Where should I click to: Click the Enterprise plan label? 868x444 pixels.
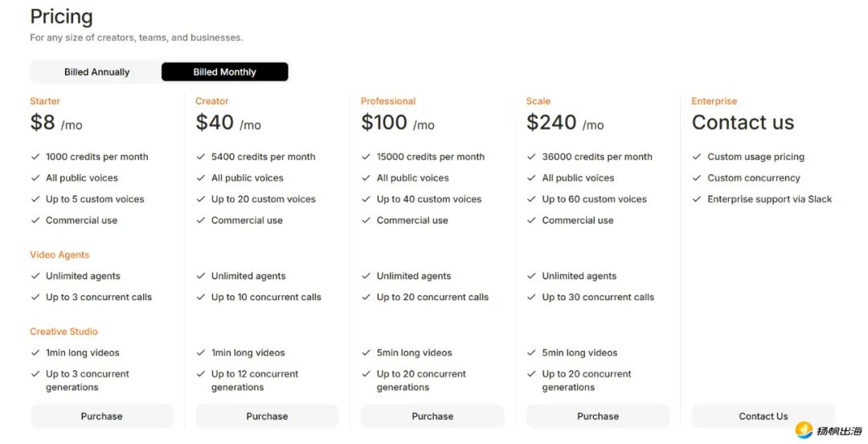click(714, 101)
